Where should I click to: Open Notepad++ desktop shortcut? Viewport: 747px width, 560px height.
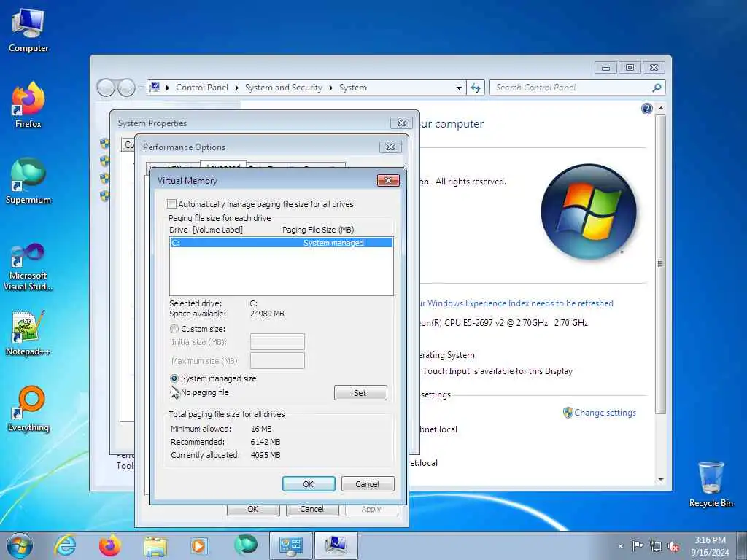pyautogui.click(x=28, y=332)
